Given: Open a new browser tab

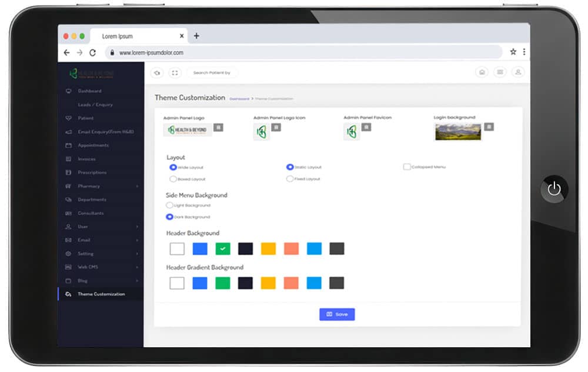Looking at the screenshot, I should 196,36.
